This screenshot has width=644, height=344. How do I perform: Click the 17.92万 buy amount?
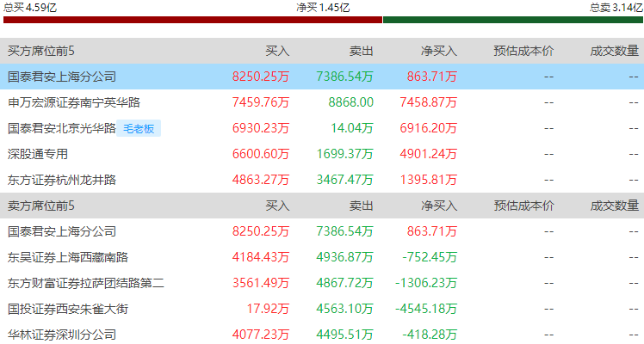coord(269,309)
